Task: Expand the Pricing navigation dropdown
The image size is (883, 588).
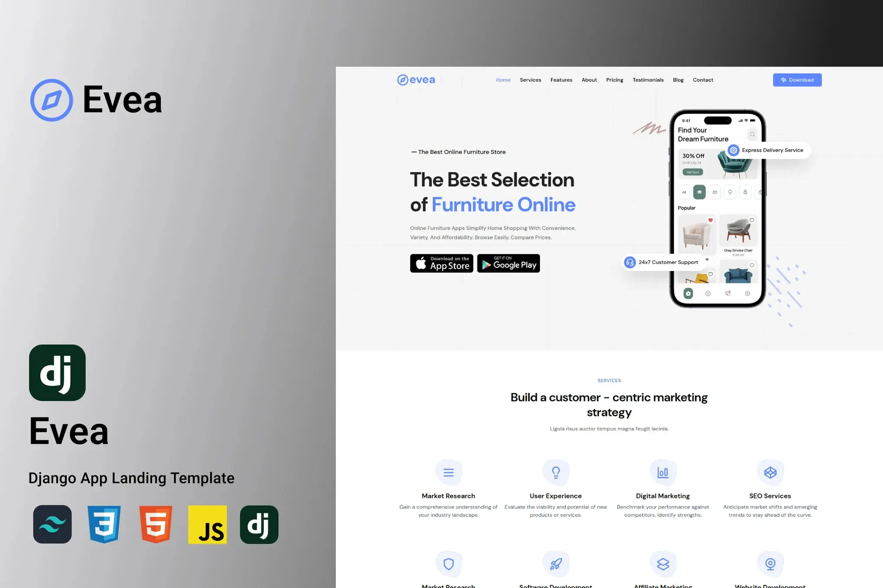Action: [x=614, y=79]
